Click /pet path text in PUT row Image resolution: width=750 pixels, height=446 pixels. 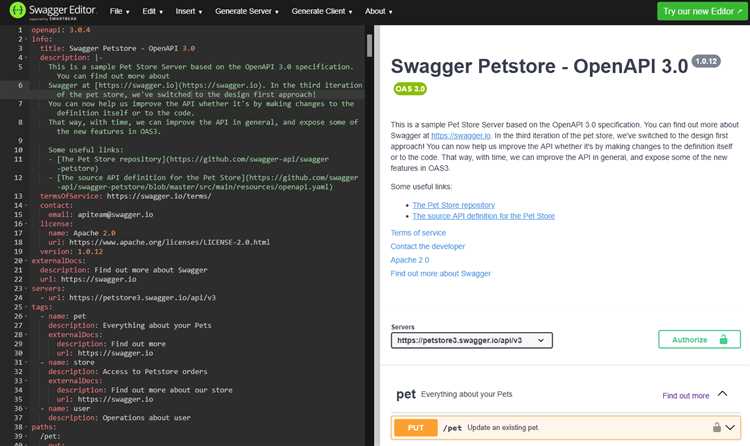point(452,428)
